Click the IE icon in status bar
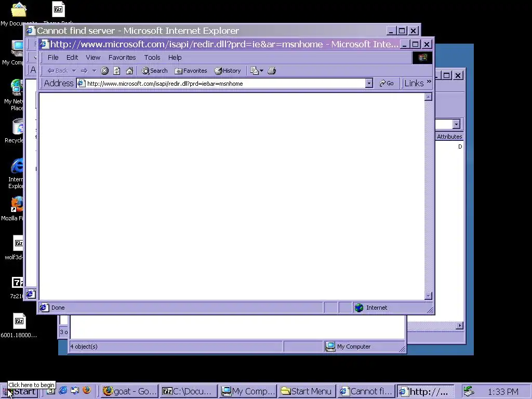The height and width of the screenshot is (399, 532). pyautogui.click(x=44, y=308)
